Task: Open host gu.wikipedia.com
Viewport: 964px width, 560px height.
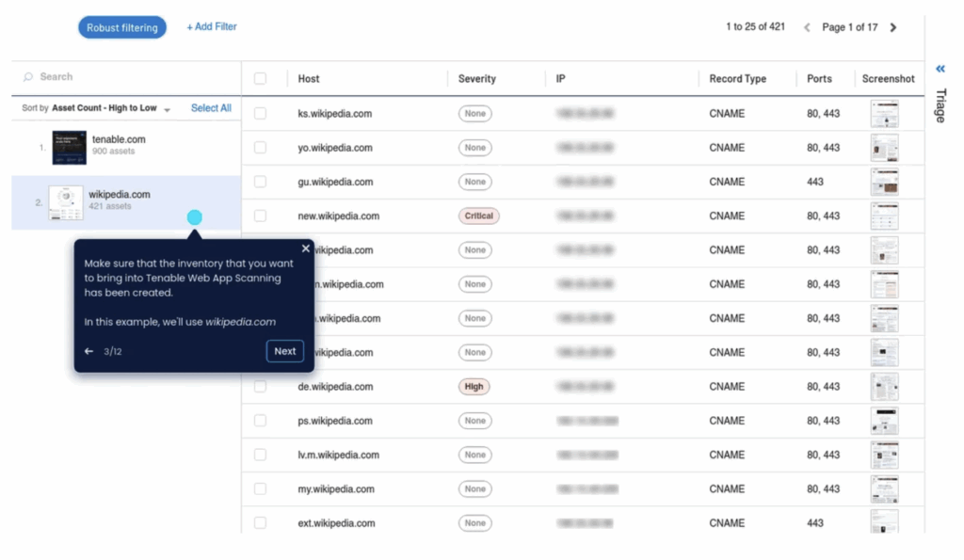Action: tap(336, 182)
